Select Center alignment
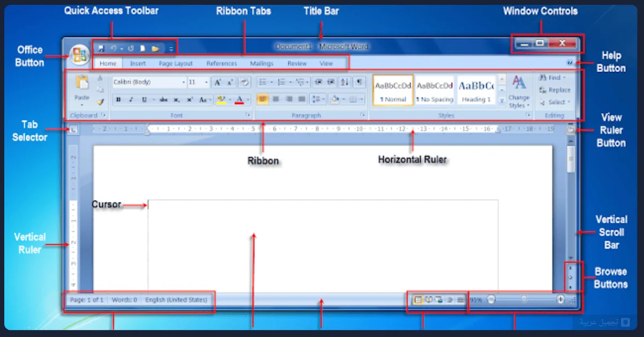The image size is (644, 337). tap(276, 99)
